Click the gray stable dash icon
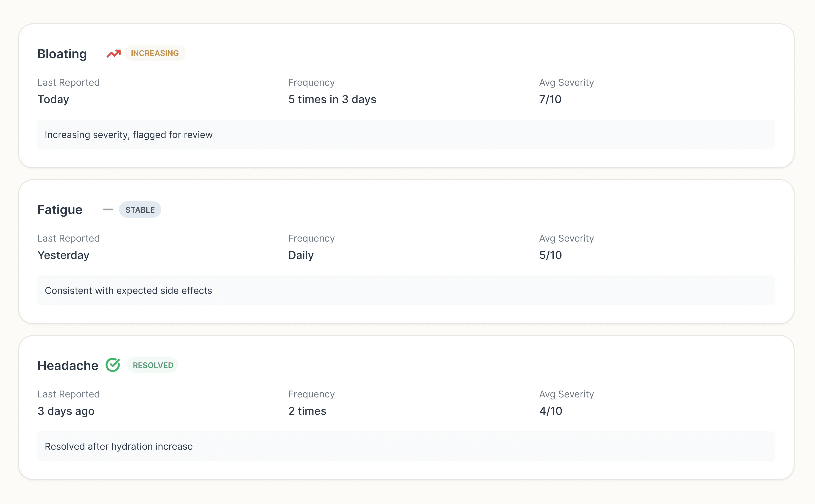Viewport: 815px width, 504px height. tap(108, 210)
